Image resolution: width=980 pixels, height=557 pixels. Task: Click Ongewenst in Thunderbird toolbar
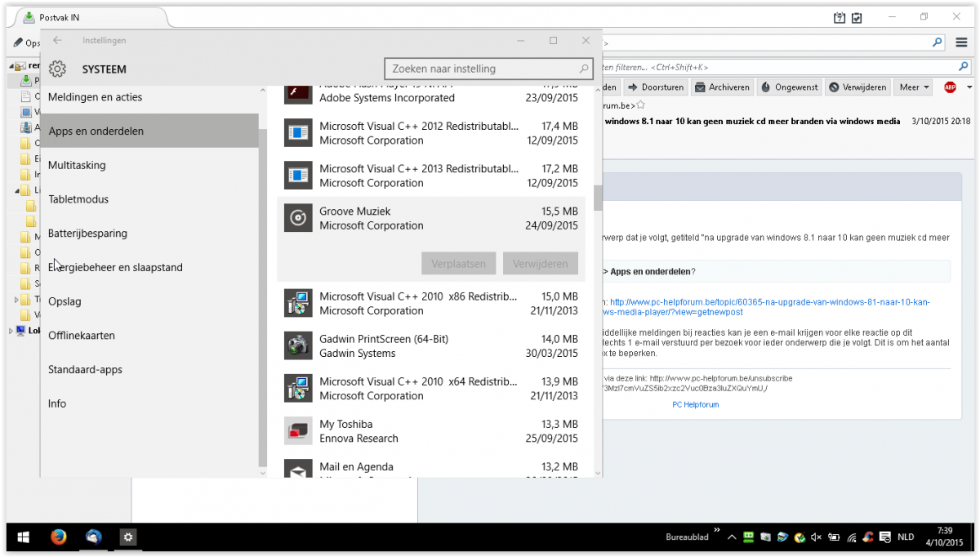click(789, 87)
